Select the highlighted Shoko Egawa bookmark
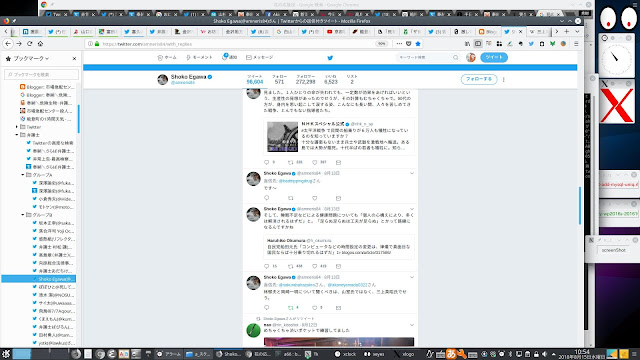640x360 pixels. 39,279
